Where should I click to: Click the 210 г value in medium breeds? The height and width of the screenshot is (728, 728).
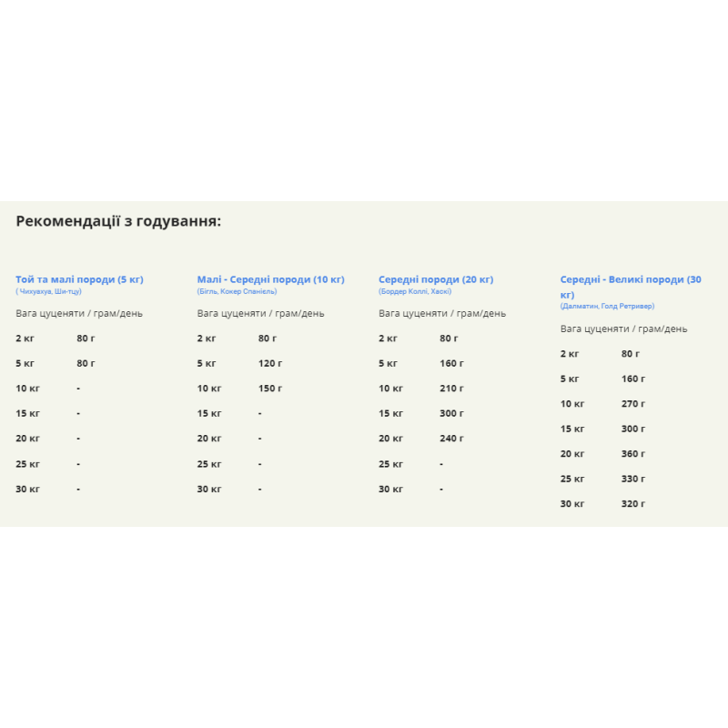451,389
